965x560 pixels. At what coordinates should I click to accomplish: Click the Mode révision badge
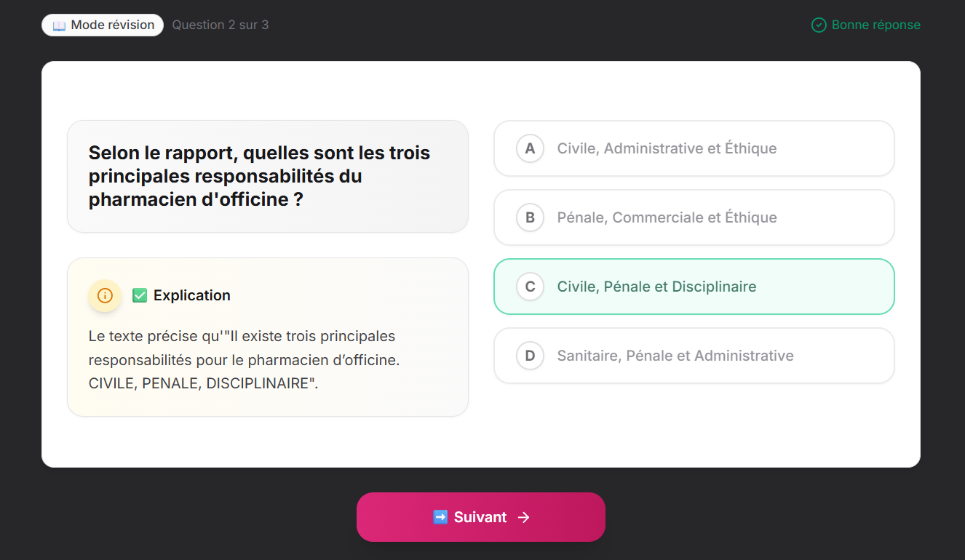coord(103,24)
